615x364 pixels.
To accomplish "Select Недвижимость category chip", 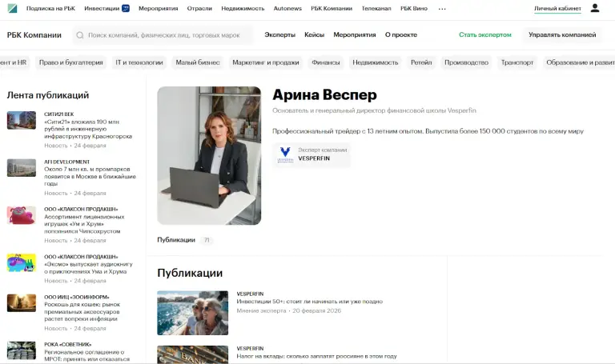I will tap(376, 62).
